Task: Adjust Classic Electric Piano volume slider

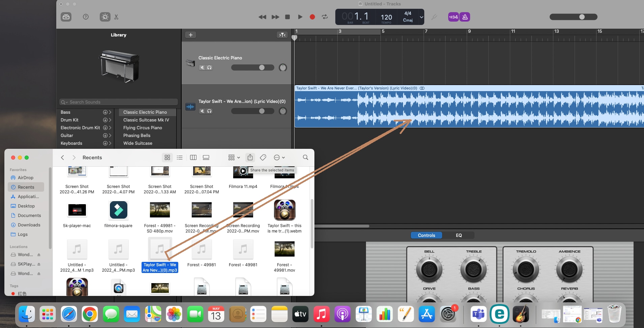Action: [x=253, y=67]
